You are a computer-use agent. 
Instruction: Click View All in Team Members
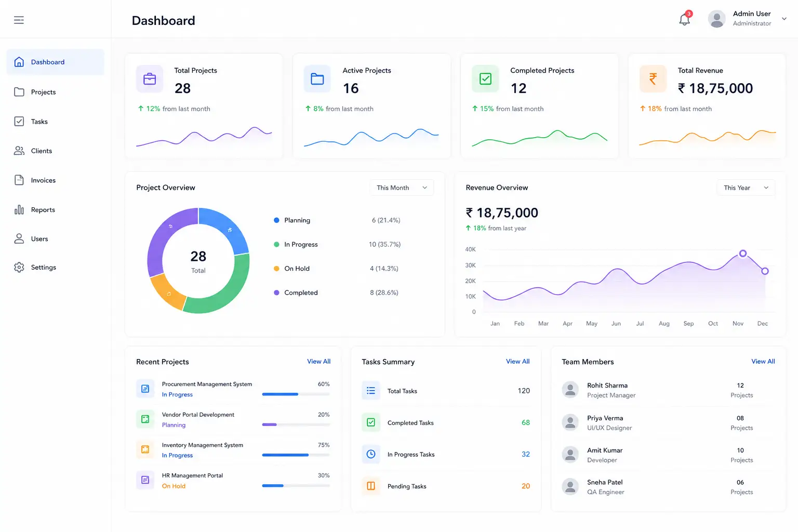click(x=763, y=362)
